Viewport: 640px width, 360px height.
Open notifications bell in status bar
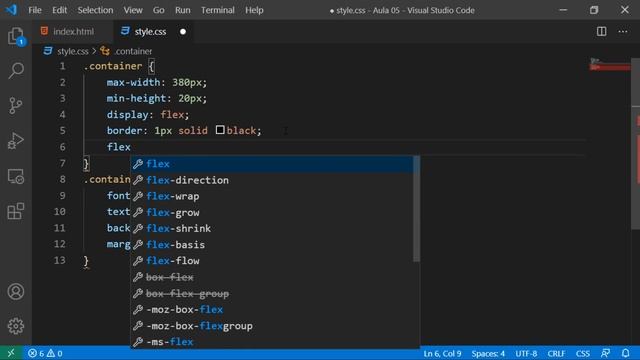[x=625, y=353]
